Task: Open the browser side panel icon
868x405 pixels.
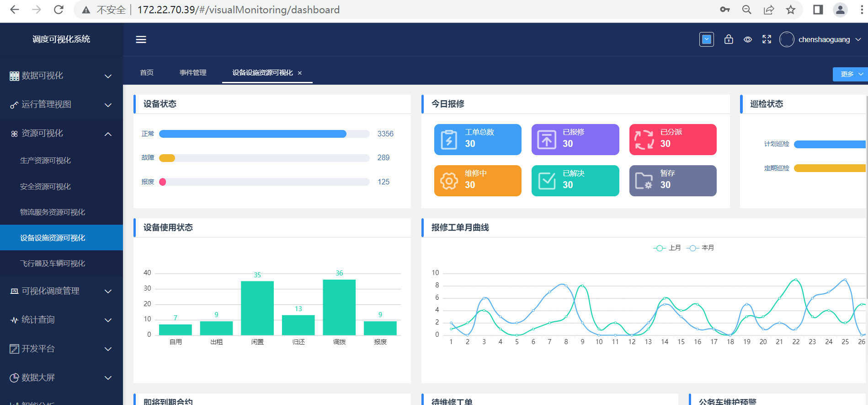Action: (818, 10)
